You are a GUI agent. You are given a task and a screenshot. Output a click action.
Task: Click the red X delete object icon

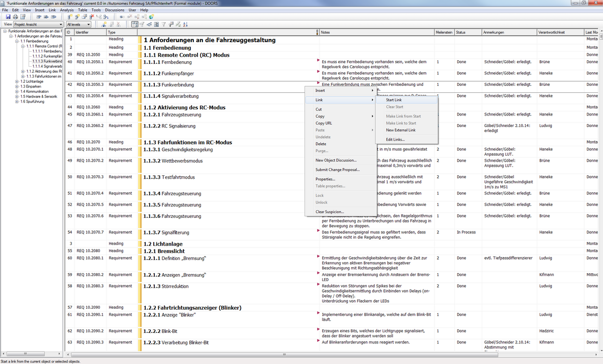coord(92,17)
